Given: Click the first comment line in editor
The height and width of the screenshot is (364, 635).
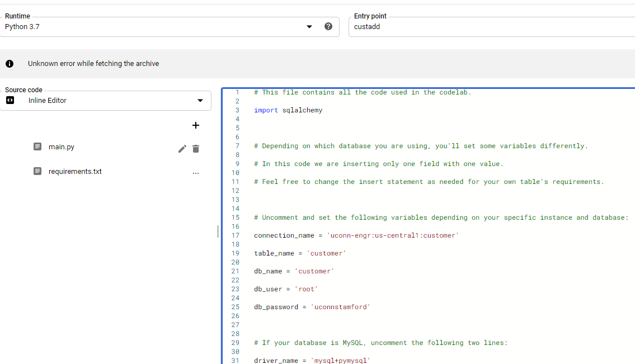Looking at the screenshot, I should click(x=363, y=92).
